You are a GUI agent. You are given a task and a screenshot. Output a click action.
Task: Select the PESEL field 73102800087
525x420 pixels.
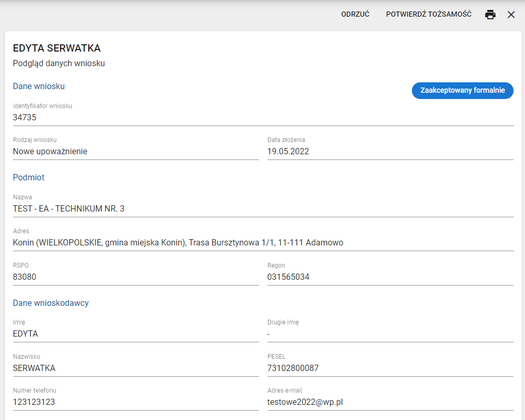point(390,368)
